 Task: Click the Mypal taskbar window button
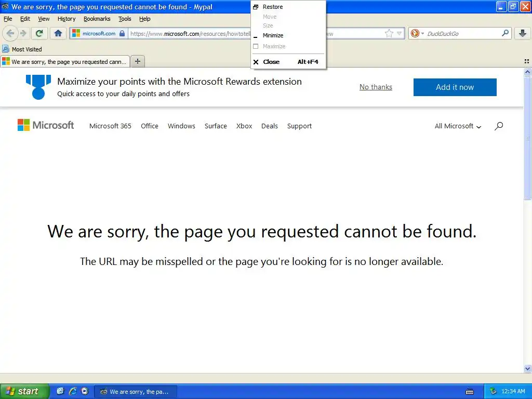click(x=136, y=392)
